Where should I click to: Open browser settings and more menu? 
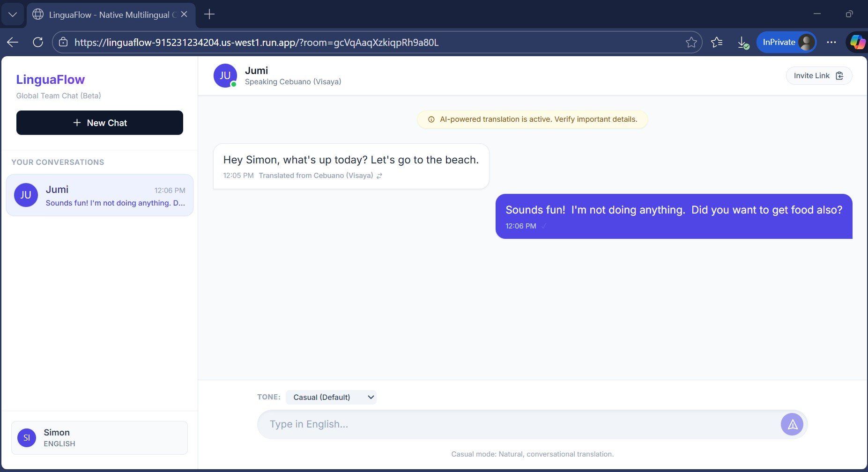click(831, 42)
